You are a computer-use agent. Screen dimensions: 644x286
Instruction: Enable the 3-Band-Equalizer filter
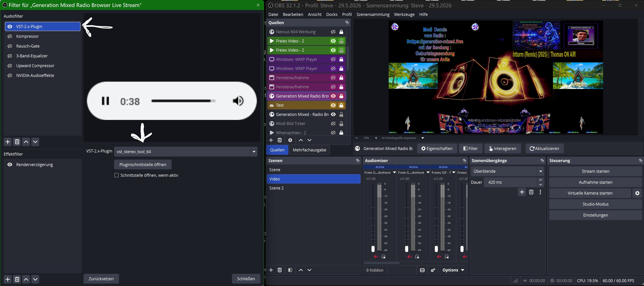[10, 56]
